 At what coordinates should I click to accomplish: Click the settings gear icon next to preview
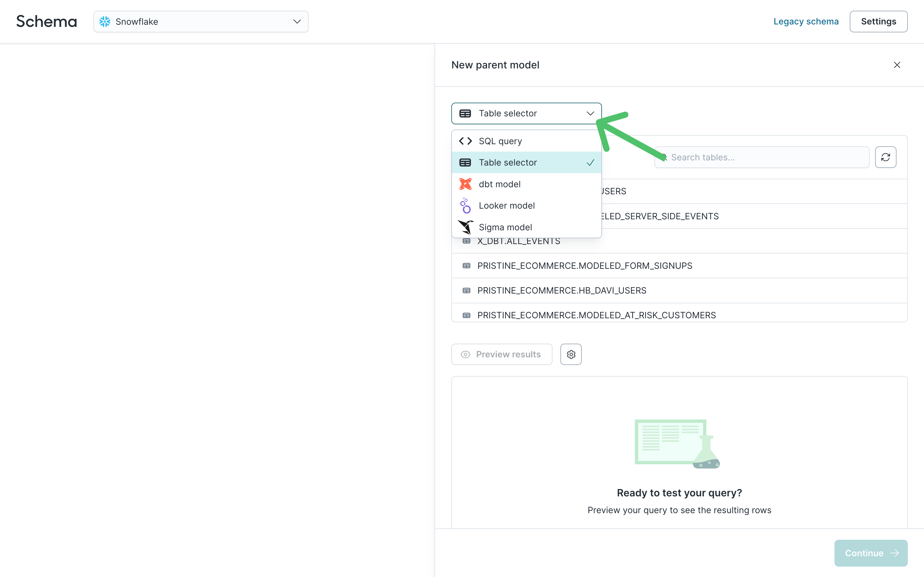point(571,354)
